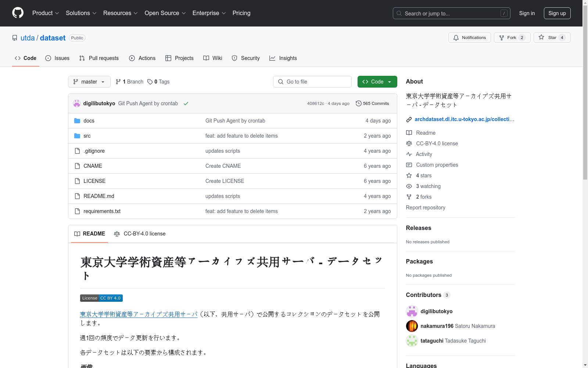Click the Notifications bell button
The height and width of the screenshot is (368, 588).
point(469,38)
